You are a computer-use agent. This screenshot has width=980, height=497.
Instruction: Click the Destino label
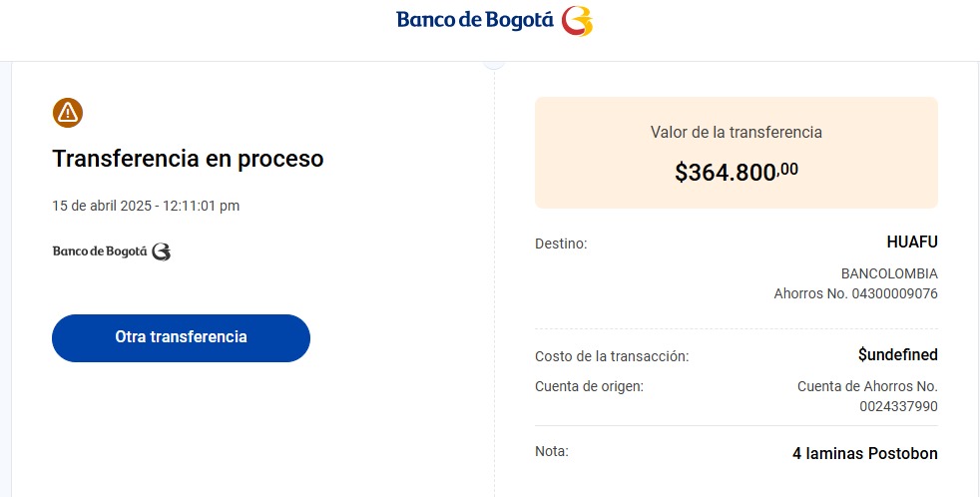561,244
